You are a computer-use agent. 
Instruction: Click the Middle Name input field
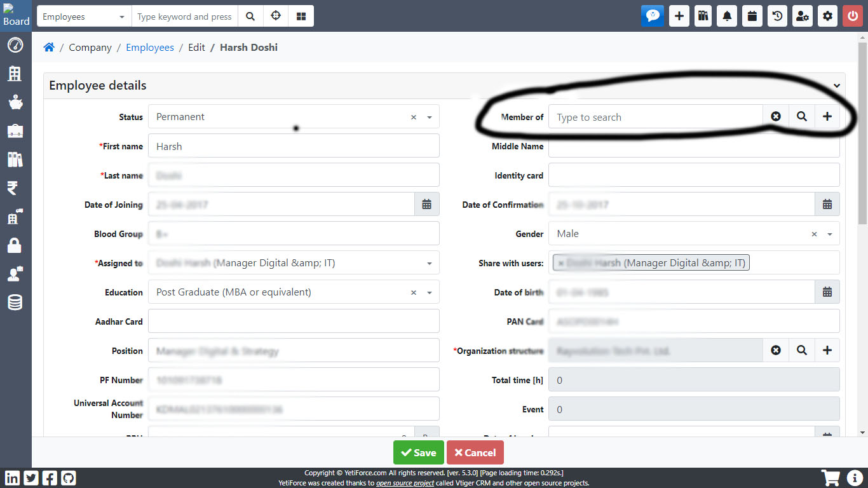tap(694, 146)
